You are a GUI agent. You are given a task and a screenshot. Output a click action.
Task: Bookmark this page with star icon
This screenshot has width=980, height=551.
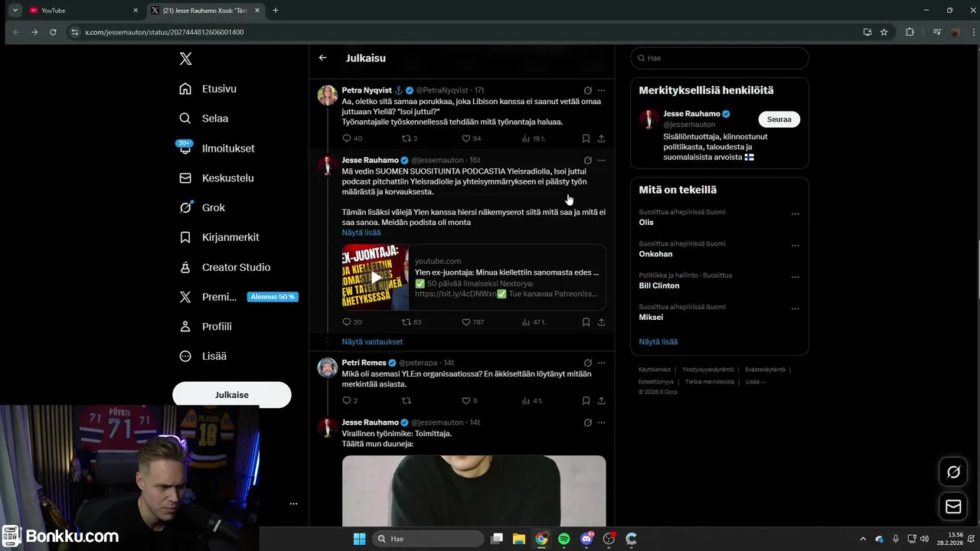pos(884,32)
